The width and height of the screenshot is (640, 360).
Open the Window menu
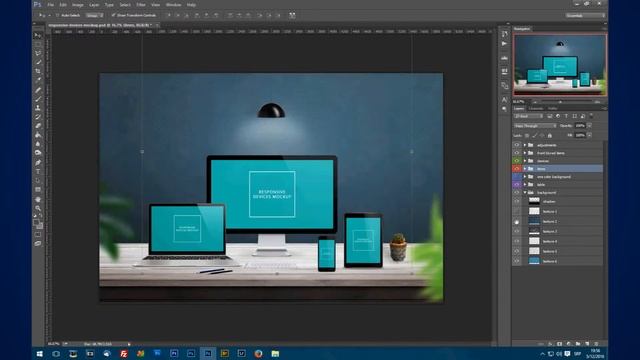click(173, 5)
